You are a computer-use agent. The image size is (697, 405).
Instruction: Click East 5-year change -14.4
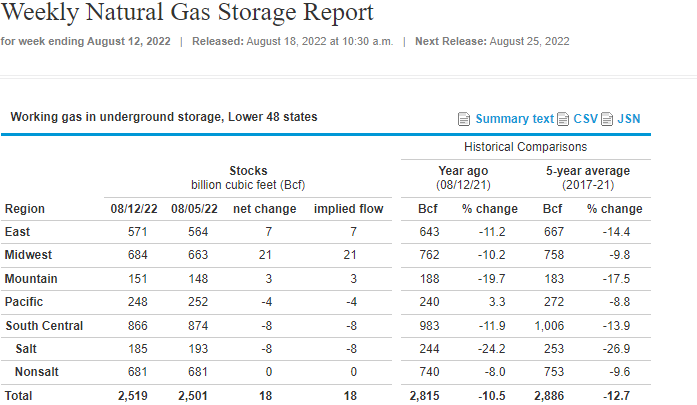617,232
